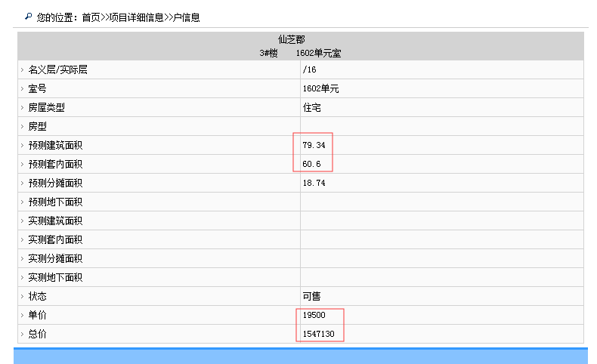Screen dimensions: 597x364
Task: Click the arrow bullet before 室号
Action: click(22, 88)
